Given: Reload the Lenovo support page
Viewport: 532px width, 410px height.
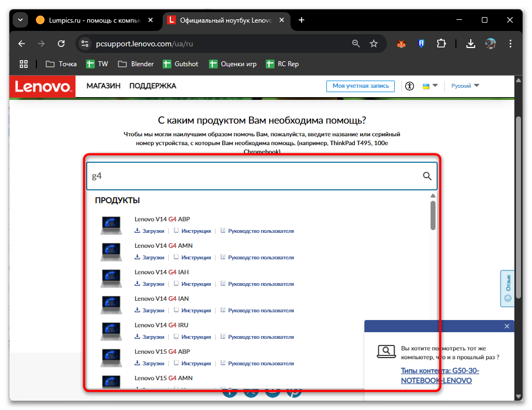Looking at the screenshot, I should pyautogui.click(x=61, y=44).
